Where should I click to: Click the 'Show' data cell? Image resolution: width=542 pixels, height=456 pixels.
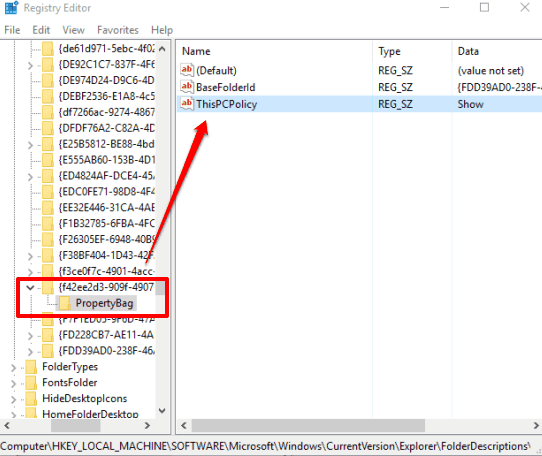(x=470, y=104)
